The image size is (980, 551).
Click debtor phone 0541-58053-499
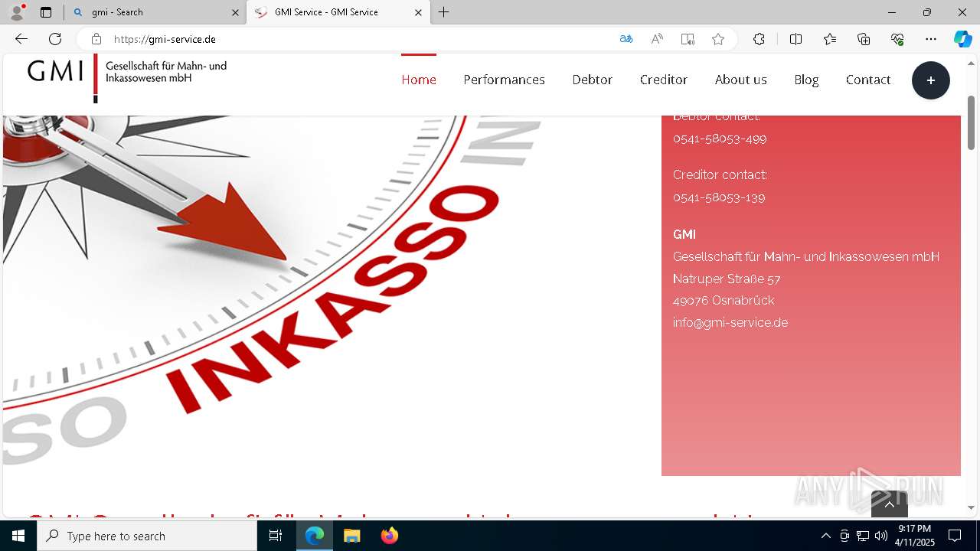[720, 139]
